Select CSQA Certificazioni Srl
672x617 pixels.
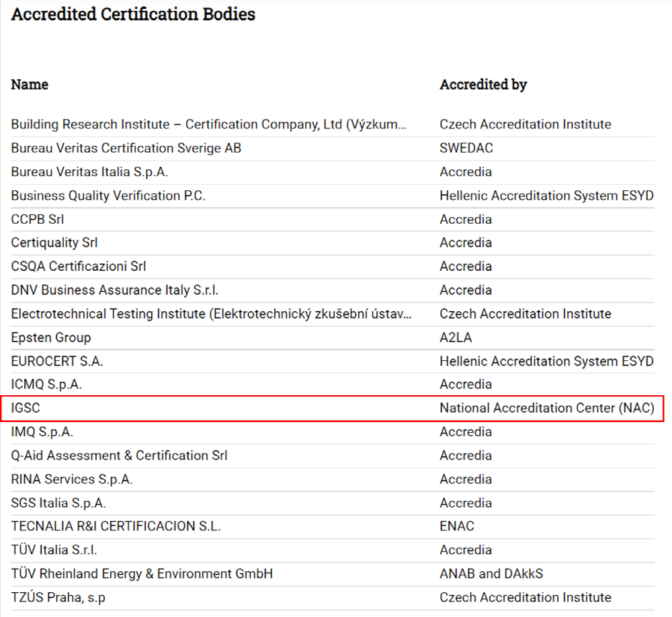click(79, 266)
